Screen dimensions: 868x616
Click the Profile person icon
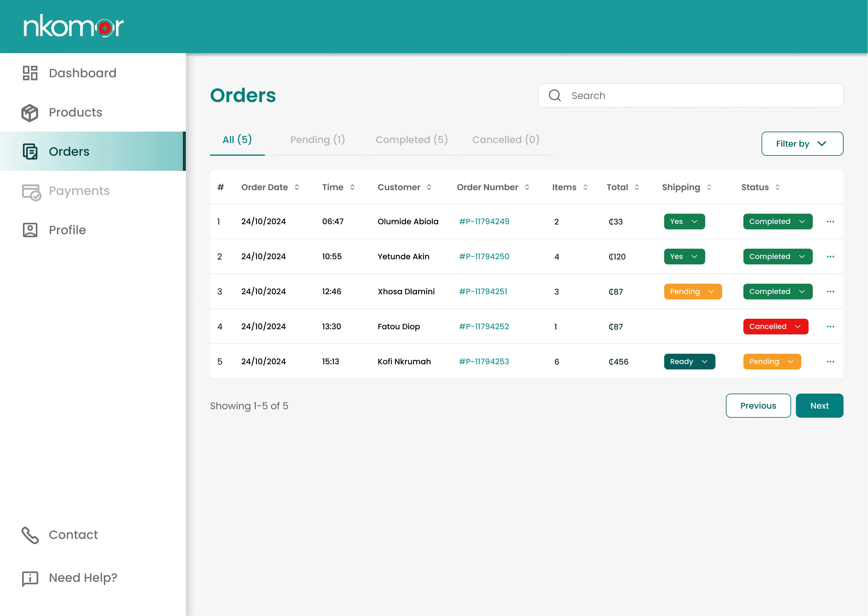30,230
